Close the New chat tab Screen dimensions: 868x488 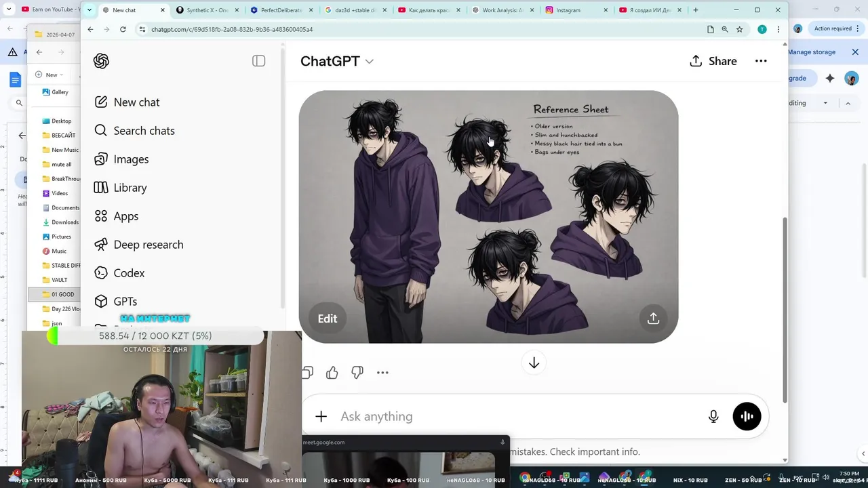pos(163,10)
